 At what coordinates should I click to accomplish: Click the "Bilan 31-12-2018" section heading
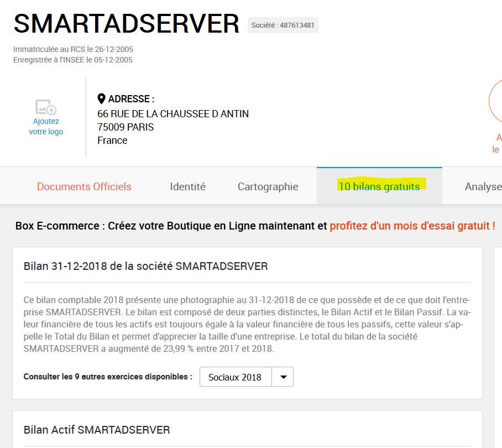[x=146, y=266]
